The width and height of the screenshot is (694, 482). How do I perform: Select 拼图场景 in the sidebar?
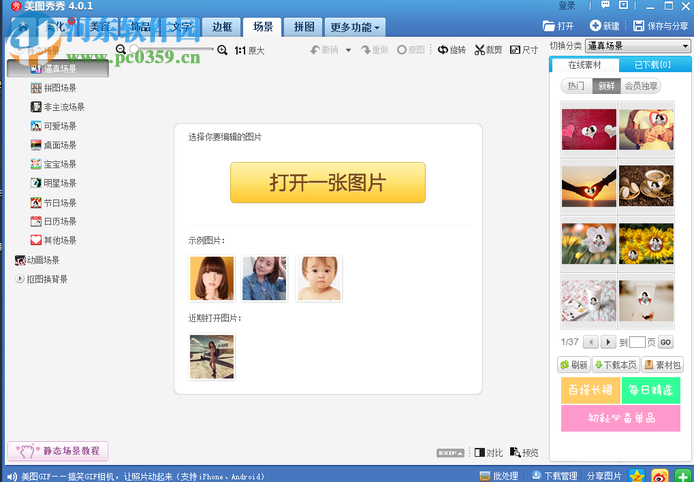click(x=54, y=88)
